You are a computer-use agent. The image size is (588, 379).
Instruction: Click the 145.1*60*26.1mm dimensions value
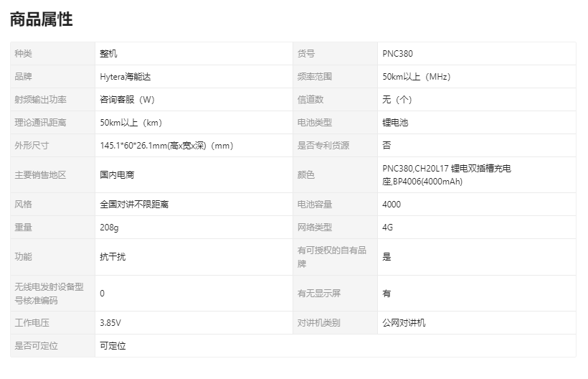click(166, 145)
